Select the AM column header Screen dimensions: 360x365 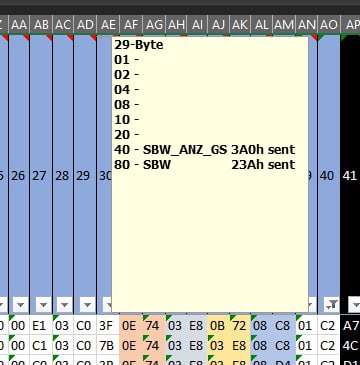pyautogui.click(x=284, y=25)
